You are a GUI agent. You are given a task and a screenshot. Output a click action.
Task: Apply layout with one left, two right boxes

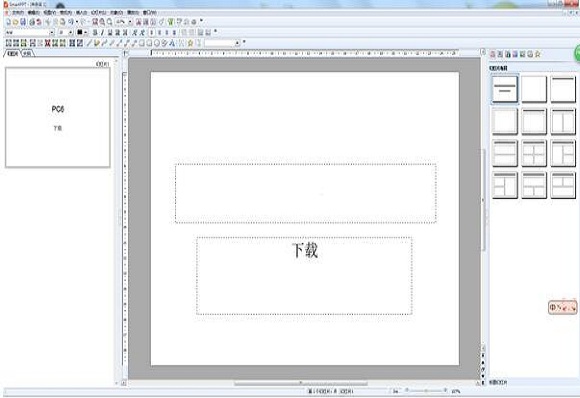[563, 153]
